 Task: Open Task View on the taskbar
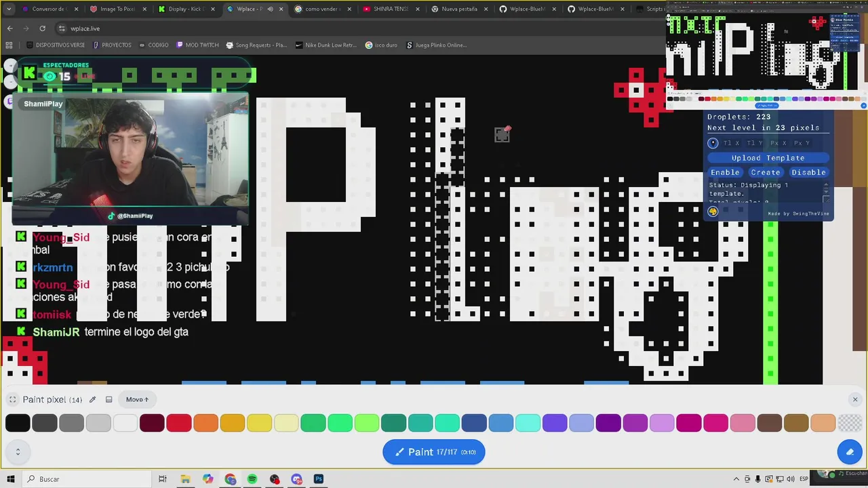(162, 479)
